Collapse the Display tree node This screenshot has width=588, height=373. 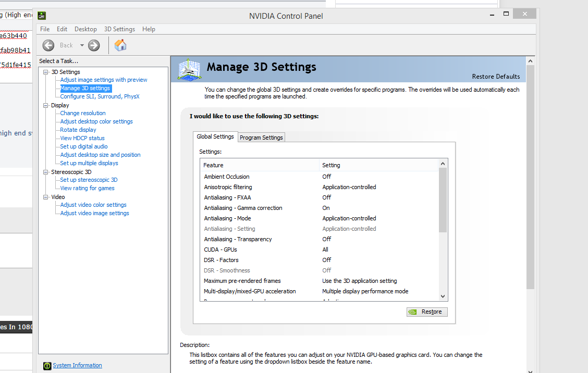46,105
